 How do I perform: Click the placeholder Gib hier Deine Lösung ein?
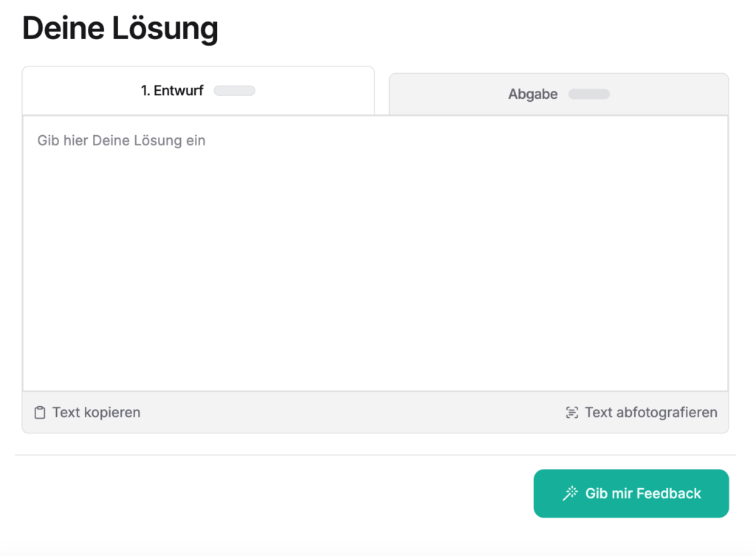[x=122, y=140]
